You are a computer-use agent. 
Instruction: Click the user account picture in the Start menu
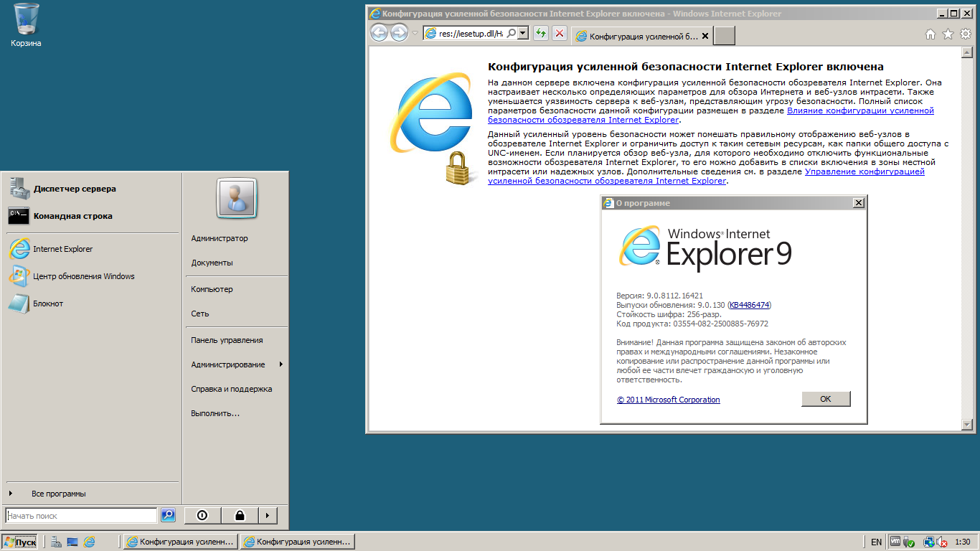tap(237, 198)
